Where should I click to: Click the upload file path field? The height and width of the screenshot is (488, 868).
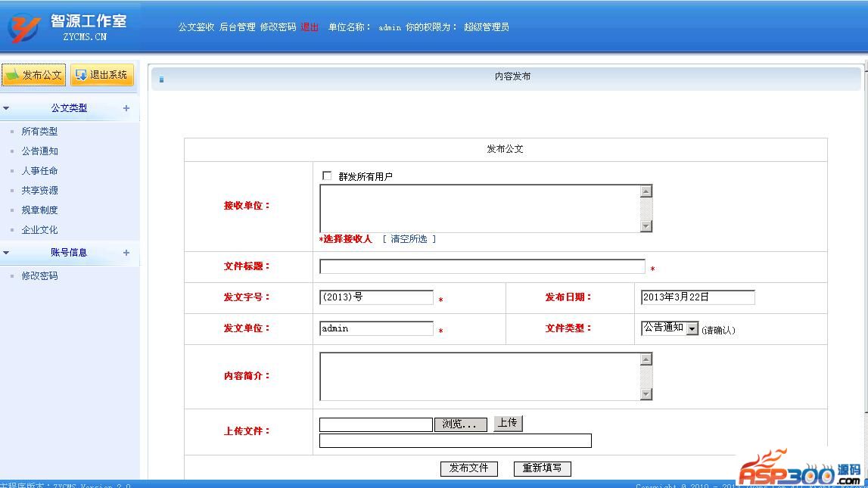[376, 424]
